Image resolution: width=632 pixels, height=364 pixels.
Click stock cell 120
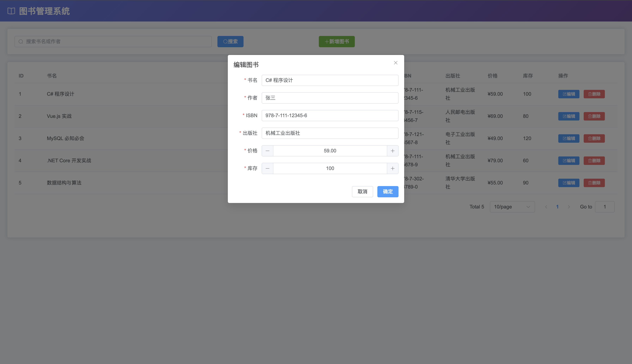(527, 138)
